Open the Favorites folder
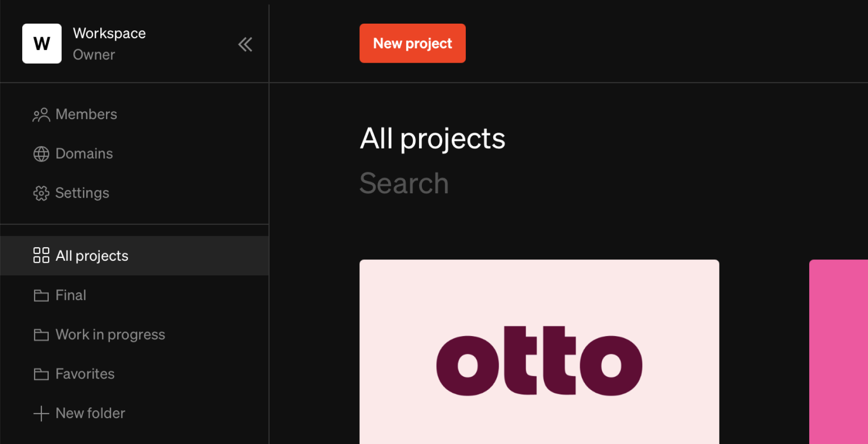Viewport: 868px width, 444px height. pos(85,374)
